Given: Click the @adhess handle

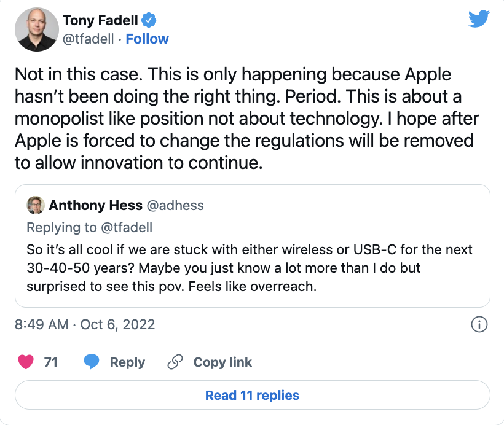Looking at the screenshot, I should [175, 205].
